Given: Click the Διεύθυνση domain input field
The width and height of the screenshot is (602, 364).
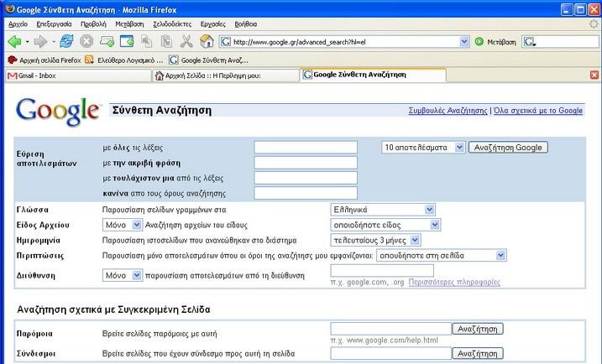Looking at the screenshot, I should (382, 270).
